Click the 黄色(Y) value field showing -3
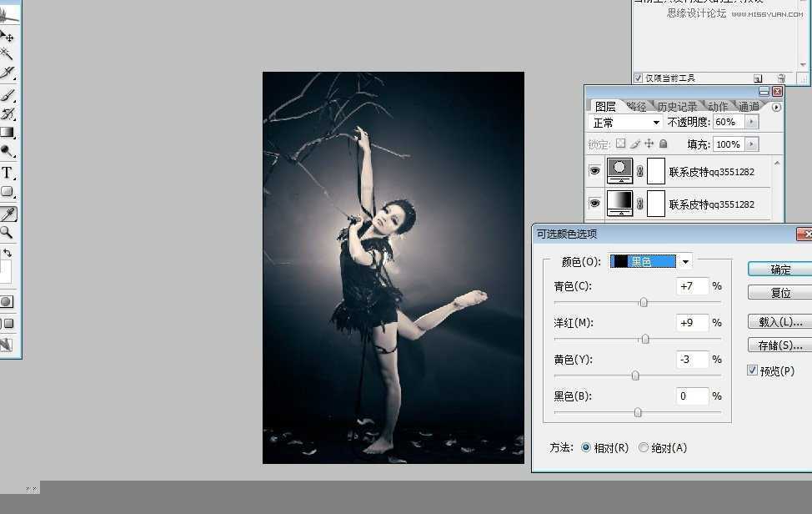This screenshot has height=514, width=812. [x=693, y=360]
